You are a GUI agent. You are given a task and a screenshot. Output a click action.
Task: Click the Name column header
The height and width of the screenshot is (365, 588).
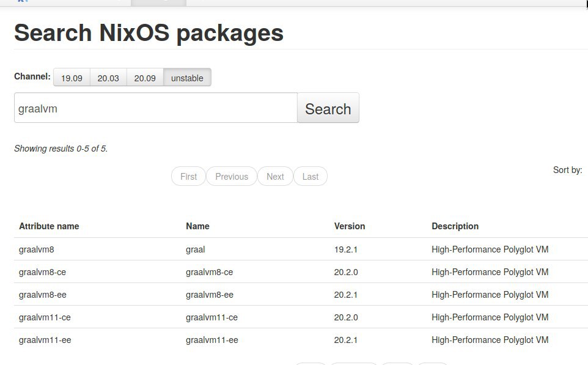coord(197,226)
